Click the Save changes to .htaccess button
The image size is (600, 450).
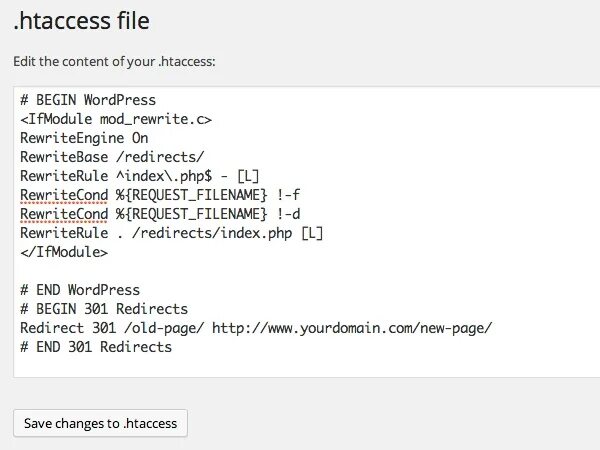(100, 423)
